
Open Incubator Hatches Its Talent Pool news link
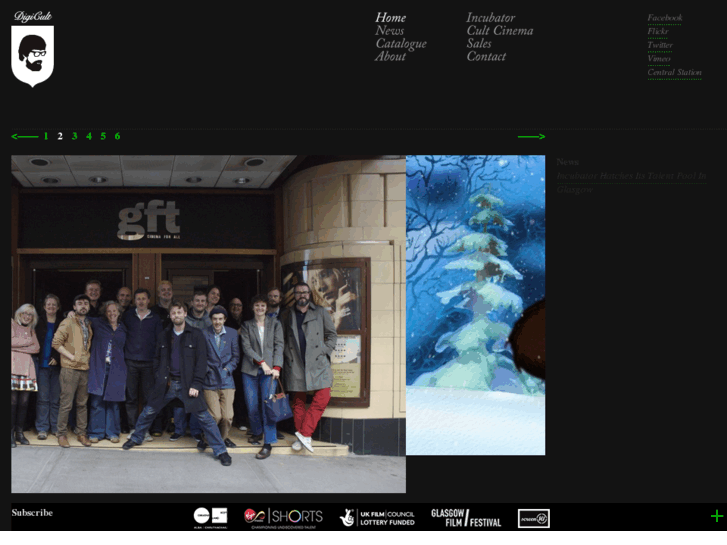point(631,182)
